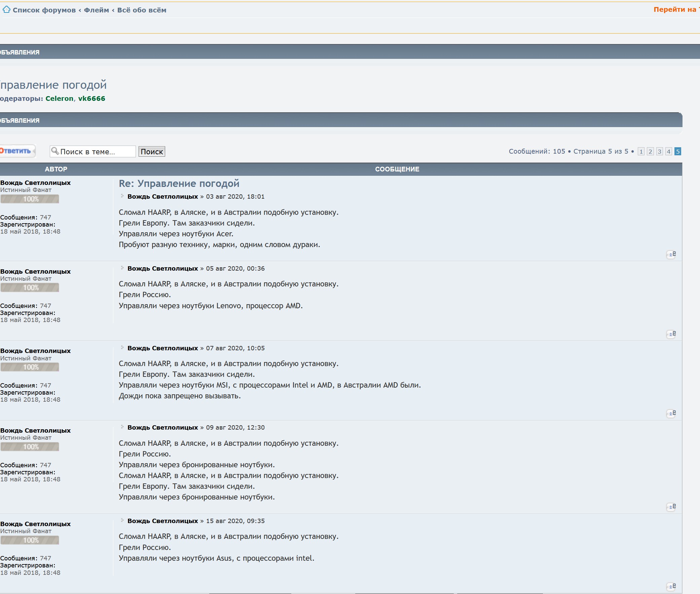Open moderator vk6666's profile
The height and width of the screenshot is (594, 700).
(x=91, y=98)
